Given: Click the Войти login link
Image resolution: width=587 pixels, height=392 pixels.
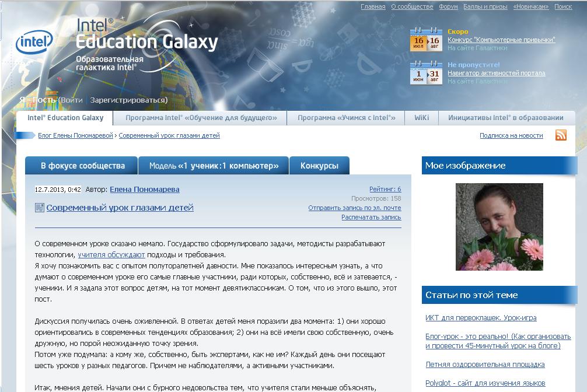Looking at the screenshot, I should [x=72, y=100].
